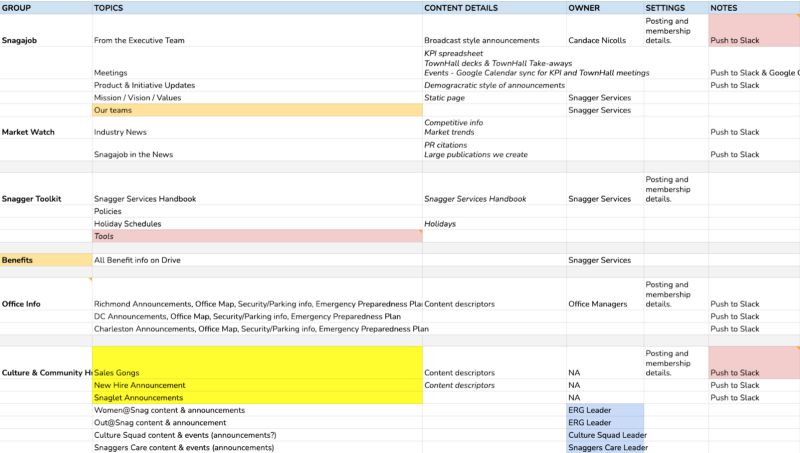Select the NOTES header cell
The image size is (800, 453).
click(x=754, y=8)
